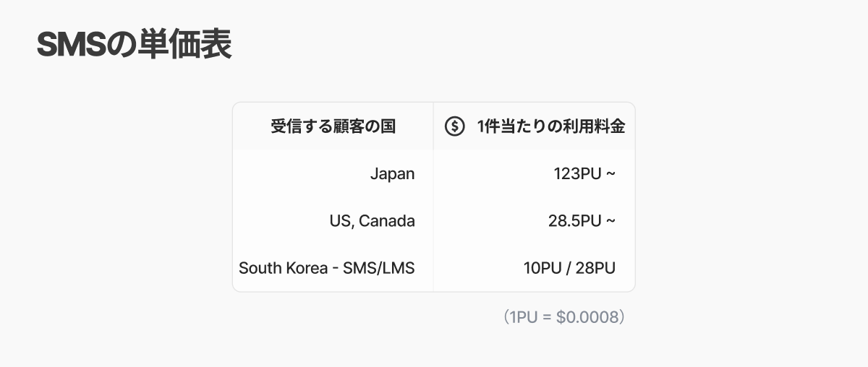The width and height of the screenshot is (868, 367).
Task: Click the tilde after 28.5PU
Action: pos(610,221)
